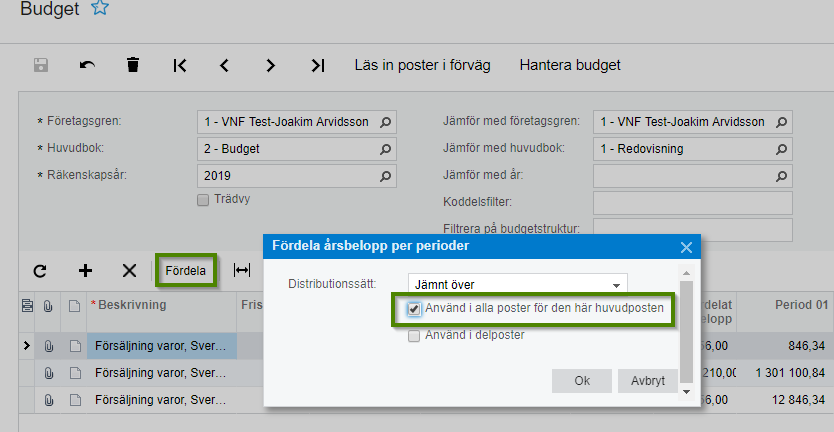Click Läs in poster i förväg
Viewport: 834px width, 432px height.
click(422, 65)
